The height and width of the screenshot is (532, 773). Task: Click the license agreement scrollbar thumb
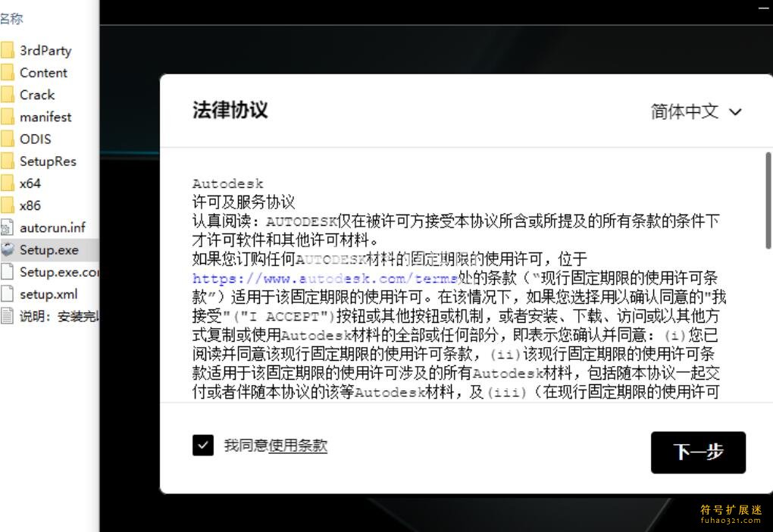point(768,200)
